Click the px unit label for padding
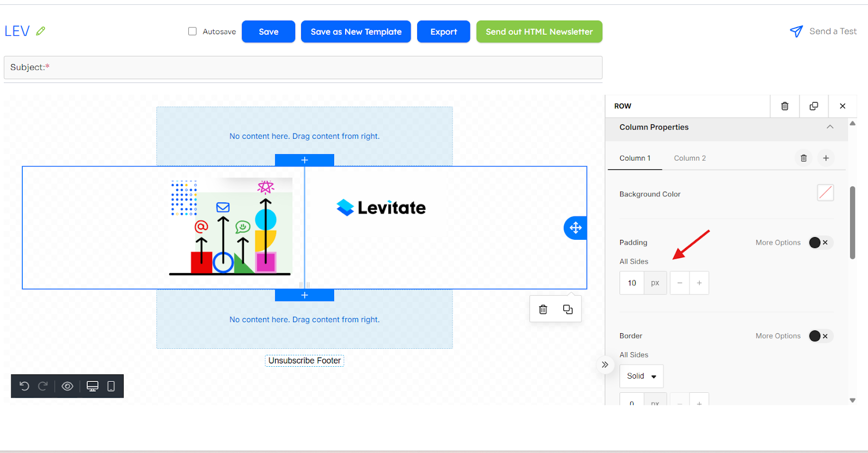868x453 pixels. click(x=655, y=283)
